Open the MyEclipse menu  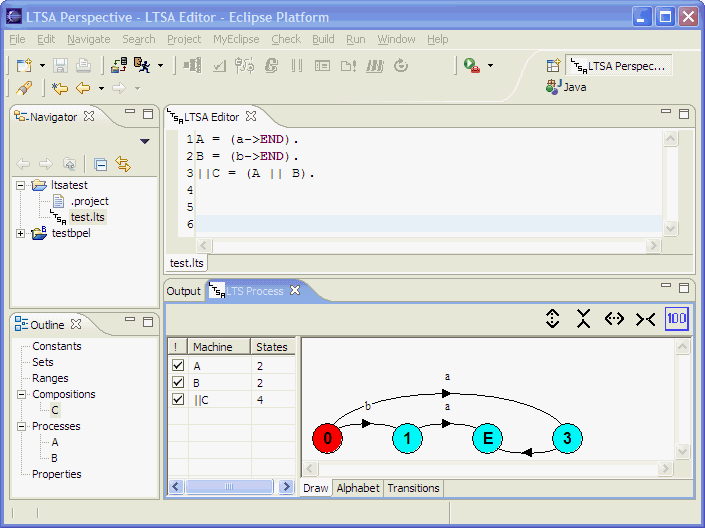tap(235, 39)
